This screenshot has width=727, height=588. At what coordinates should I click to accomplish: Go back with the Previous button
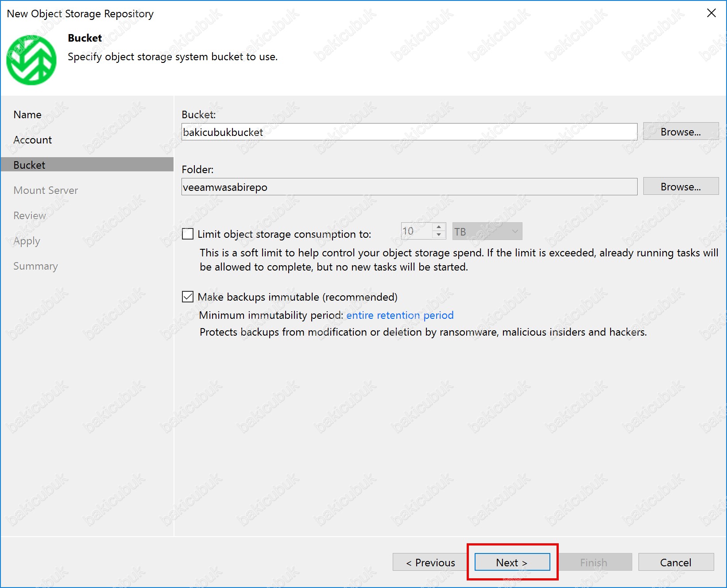pyautogui.click(x=430, y=562)
